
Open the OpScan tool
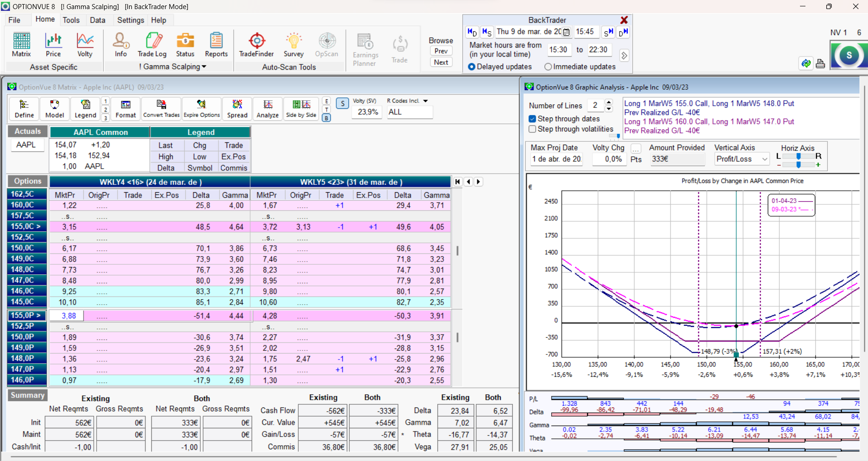pos(326,45)
